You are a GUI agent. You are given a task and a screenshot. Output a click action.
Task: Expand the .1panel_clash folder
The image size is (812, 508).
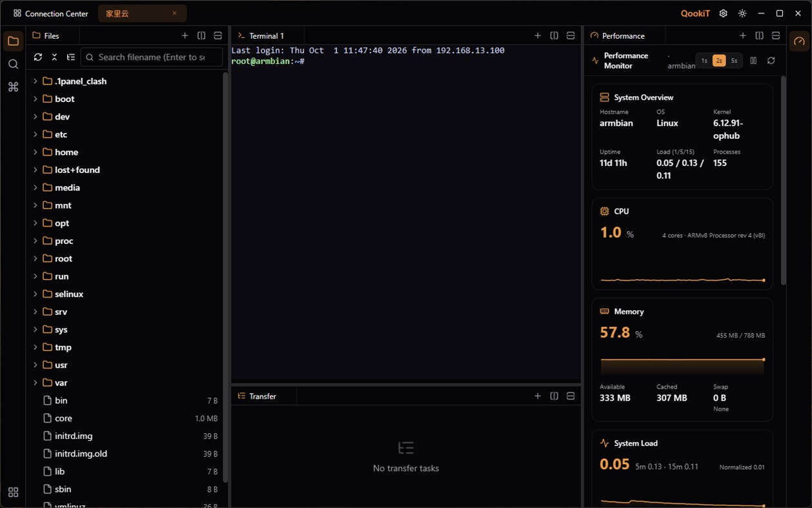(x=36, y=81)
